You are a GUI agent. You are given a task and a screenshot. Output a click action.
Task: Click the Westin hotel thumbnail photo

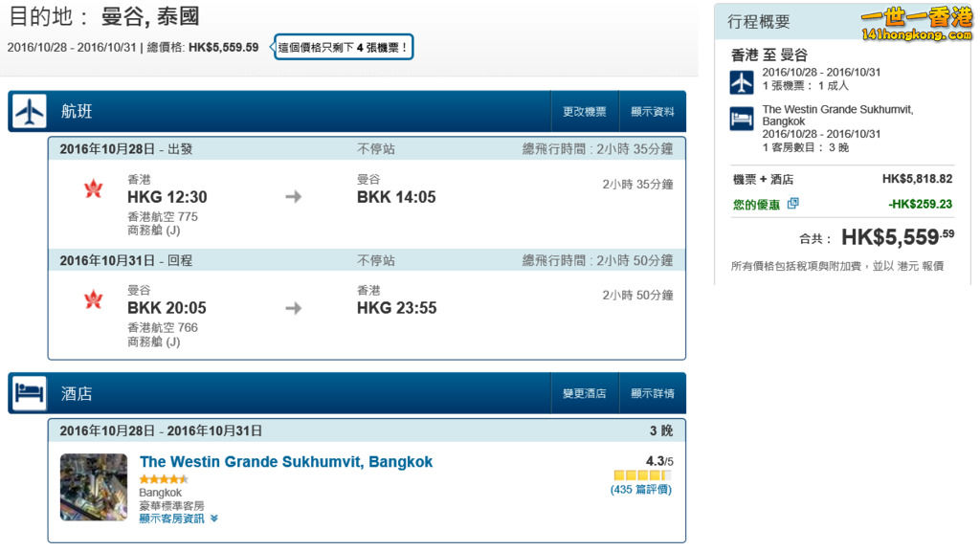94,487
